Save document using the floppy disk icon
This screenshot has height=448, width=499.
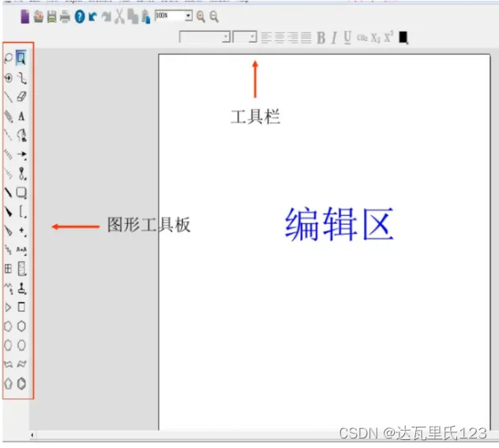[x=52, y=17]
